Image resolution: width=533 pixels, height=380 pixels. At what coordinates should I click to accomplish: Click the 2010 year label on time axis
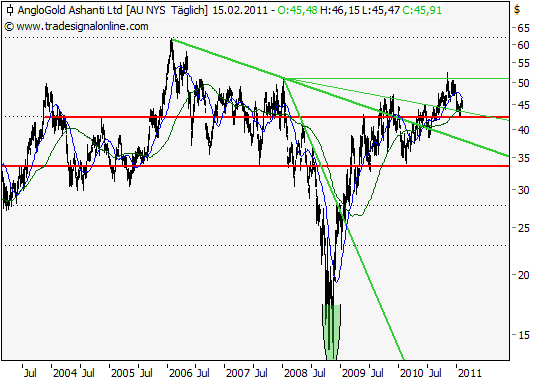[x=412, y=373]
